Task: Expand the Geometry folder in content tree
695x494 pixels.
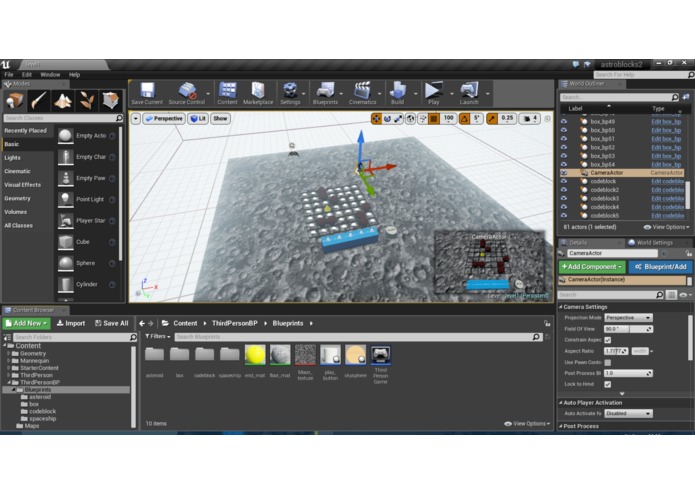Action: tap(8, 354)
